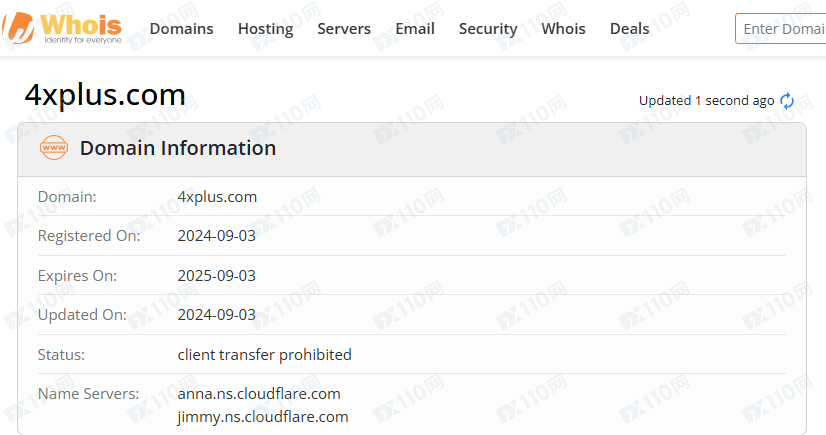
Task: Click the Updated 1 second ago text
Action: coord(706,101)
